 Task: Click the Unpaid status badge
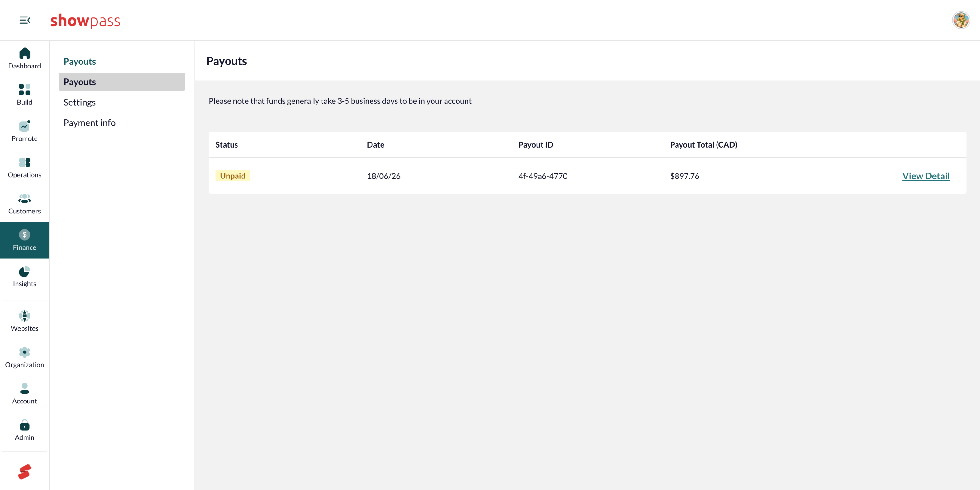pyautogui.click(x=232, y=176)
